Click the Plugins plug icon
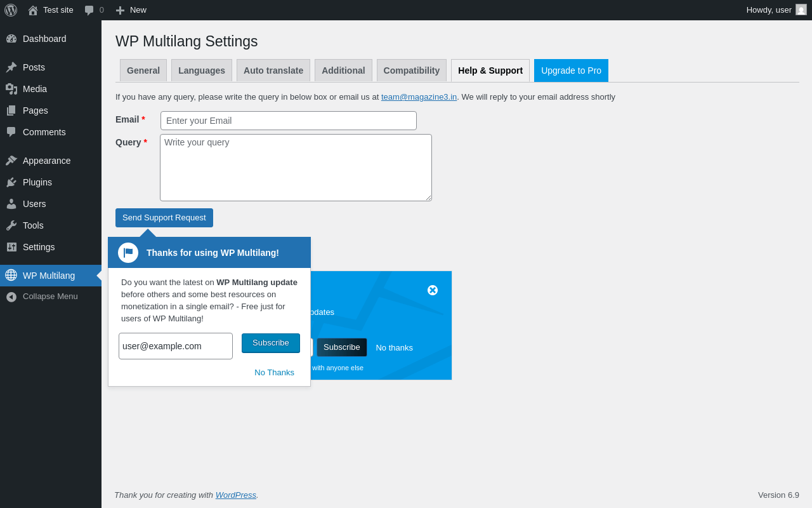 pyautogui.click(x=11, y=182)
